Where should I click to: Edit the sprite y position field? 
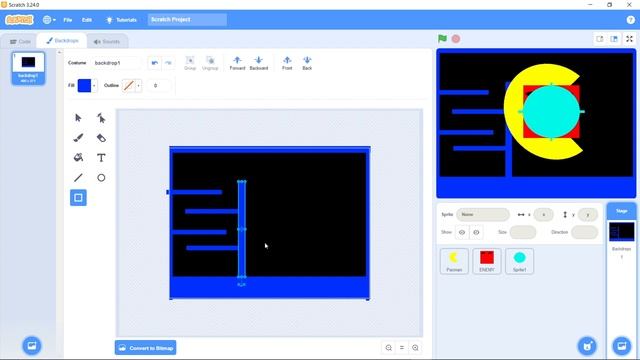click(588, 214)
